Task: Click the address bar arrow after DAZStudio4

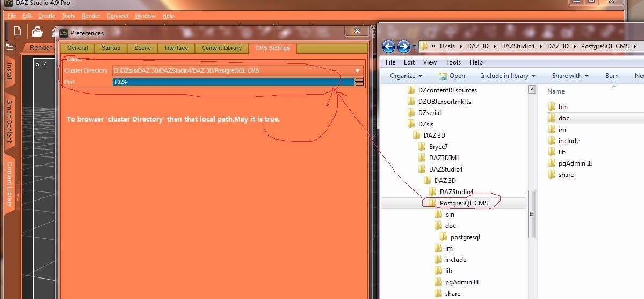Action: [541, 46]
